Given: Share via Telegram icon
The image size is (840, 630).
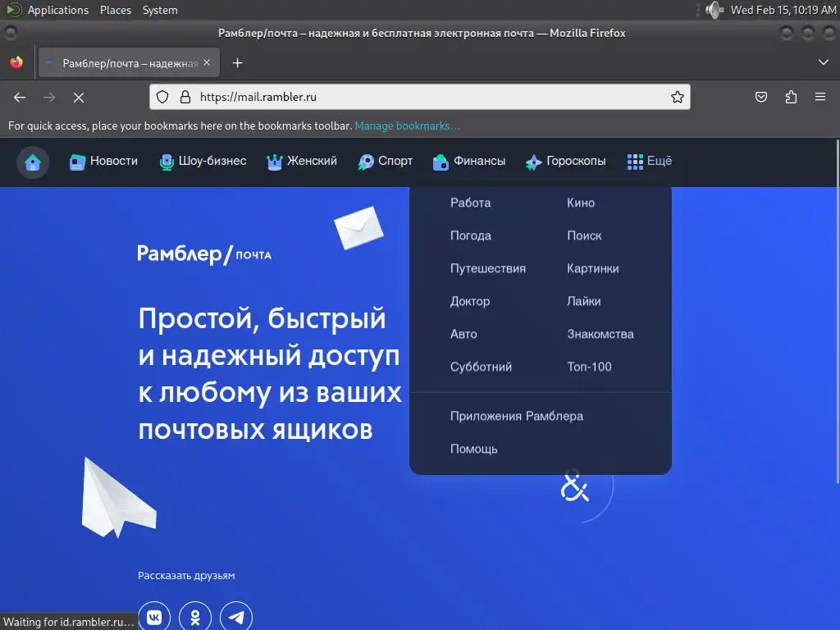Looking at the screenshot, I should pyautogui.click(x=236, y=617).
